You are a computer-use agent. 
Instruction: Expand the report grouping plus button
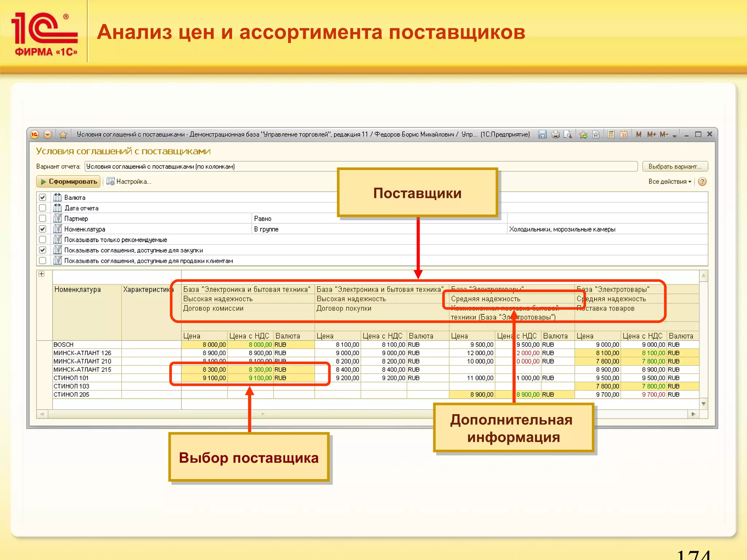pyautogui.click(x=42, y=274)
